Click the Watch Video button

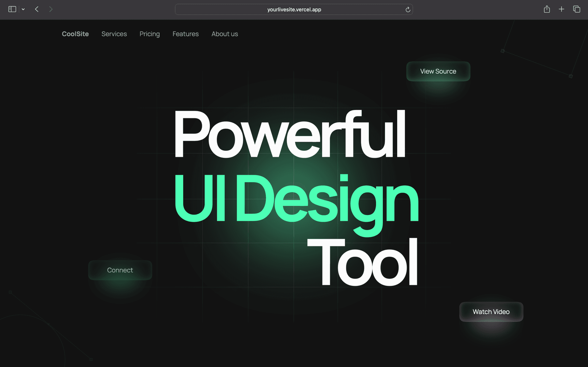491,312
